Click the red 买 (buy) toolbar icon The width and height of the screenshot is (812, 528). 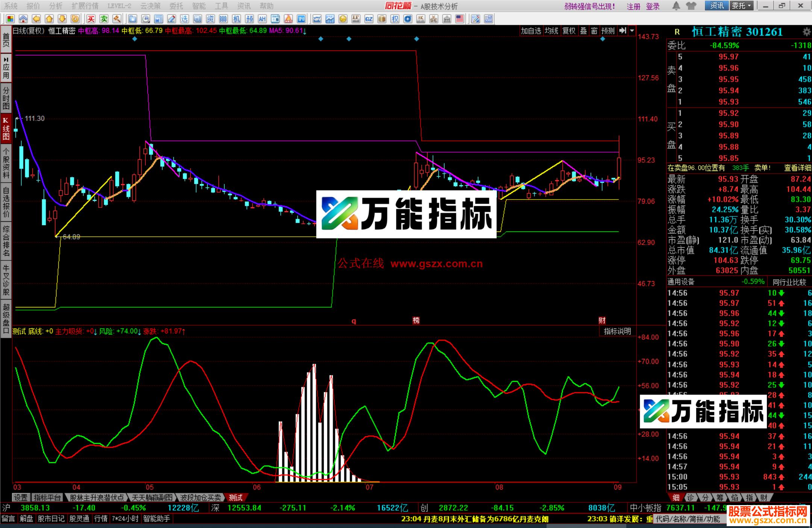click(x=91, y=19)
